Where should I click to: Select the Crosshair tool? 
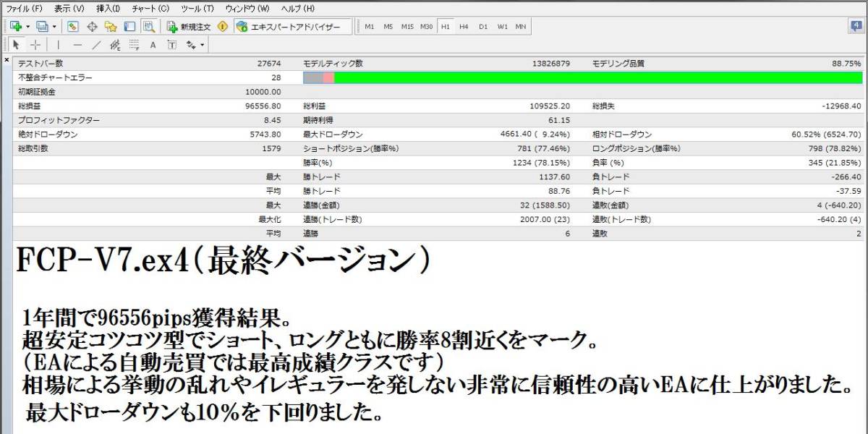coord(35,45)
